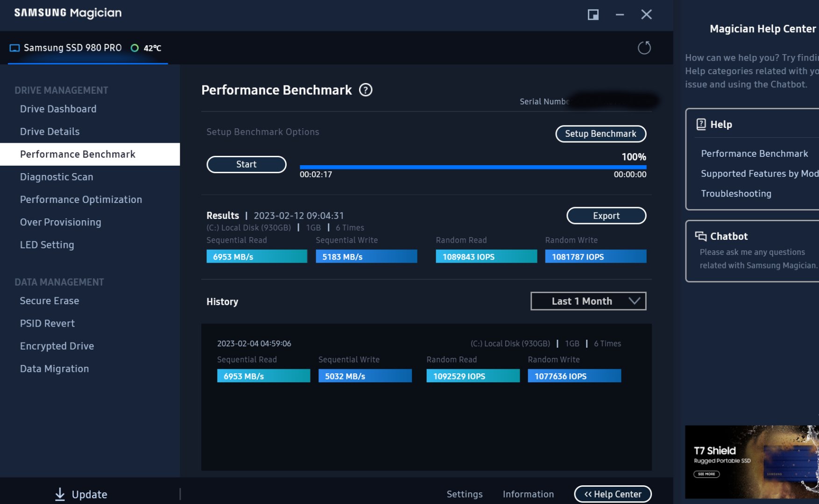Click the history timestamp 2023-02-04 04:59:06
The image size is (819, 504).
click(254, 344)
